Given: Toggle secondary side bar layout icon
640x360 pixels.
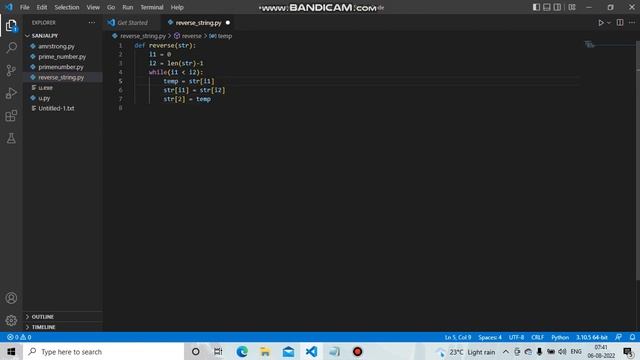Looking at the screenshot, I should pos(557,7).
